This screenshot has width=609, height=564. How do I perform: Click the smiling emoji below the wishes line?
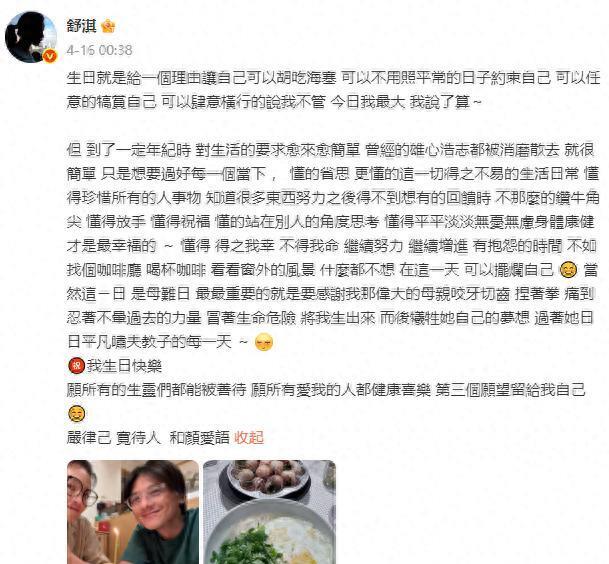(x=76, y=414)
